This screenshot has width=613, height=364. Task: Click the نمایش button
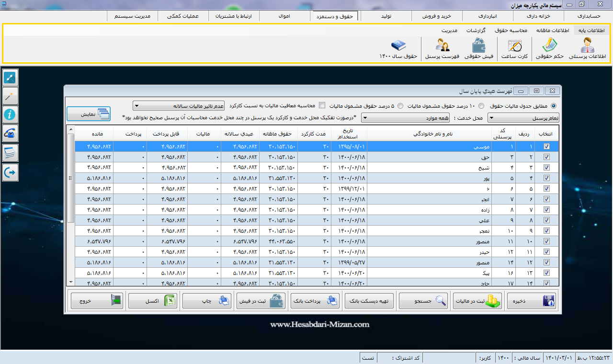pyautogui.click(x=89, y=114)
